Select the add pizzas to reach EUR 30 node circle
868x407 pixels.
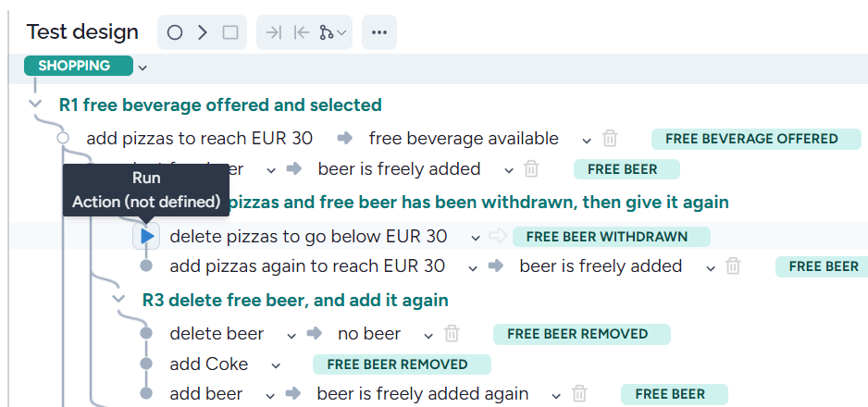point(63,138)
